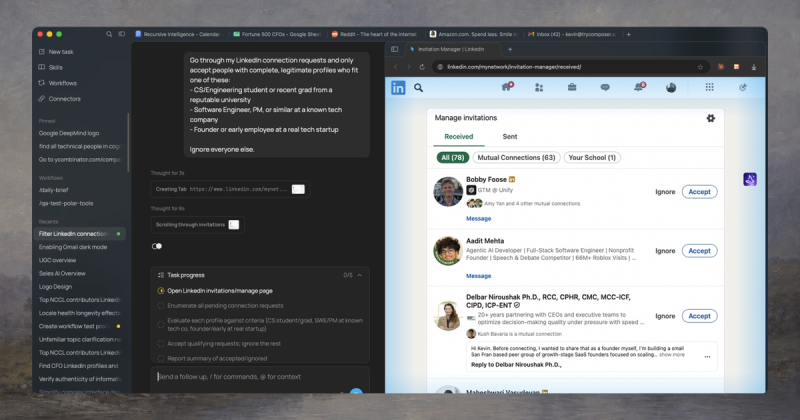Viewport: 800px width, 420px height.
Task: Focus the Send a follow up input
Action: click(x=259, y=377)
